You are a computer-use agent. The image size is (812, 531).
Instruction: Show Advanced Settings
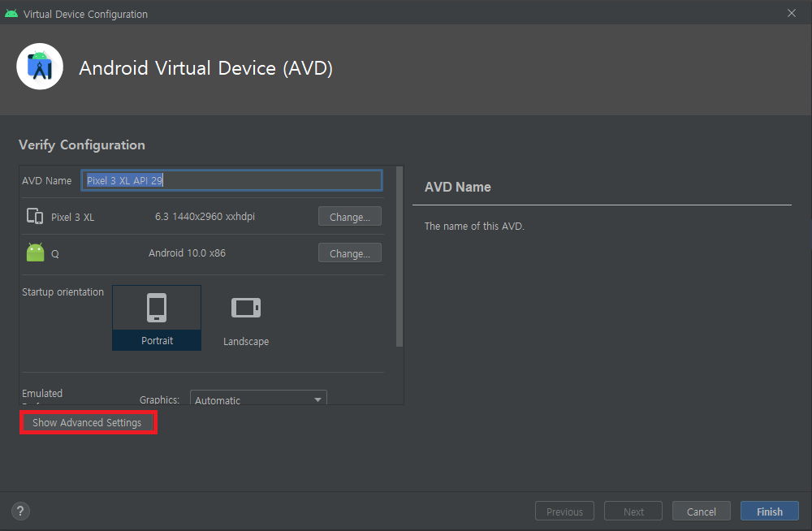(x=88, y=422)
